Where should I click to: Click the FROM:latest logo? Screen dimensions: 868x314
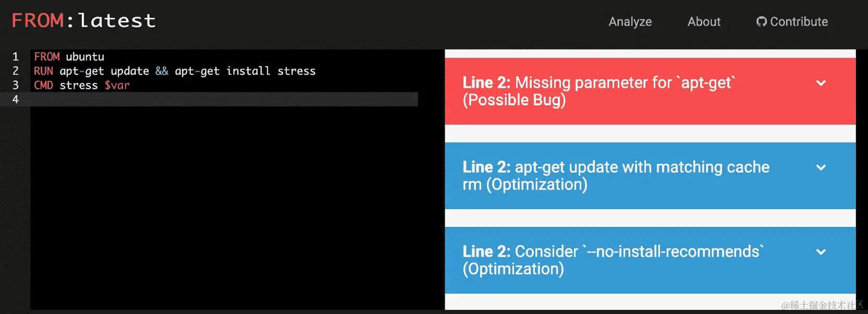click(83, 20)
